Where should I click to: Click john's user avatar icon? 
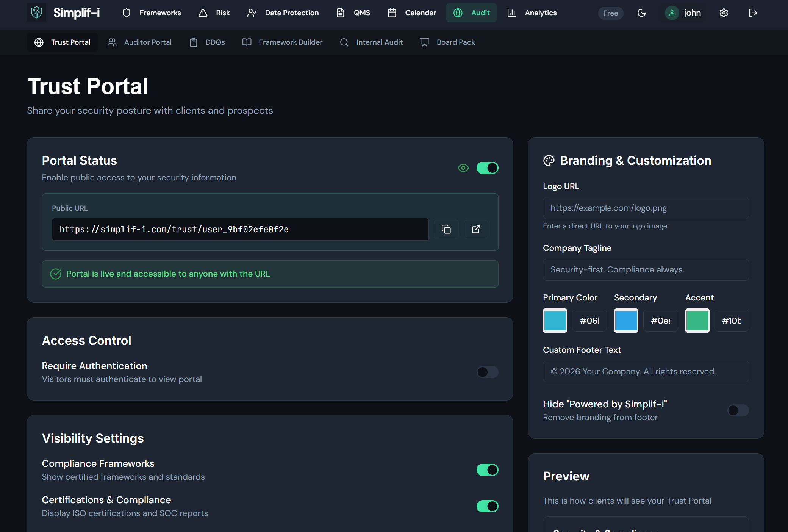(672, 13)
